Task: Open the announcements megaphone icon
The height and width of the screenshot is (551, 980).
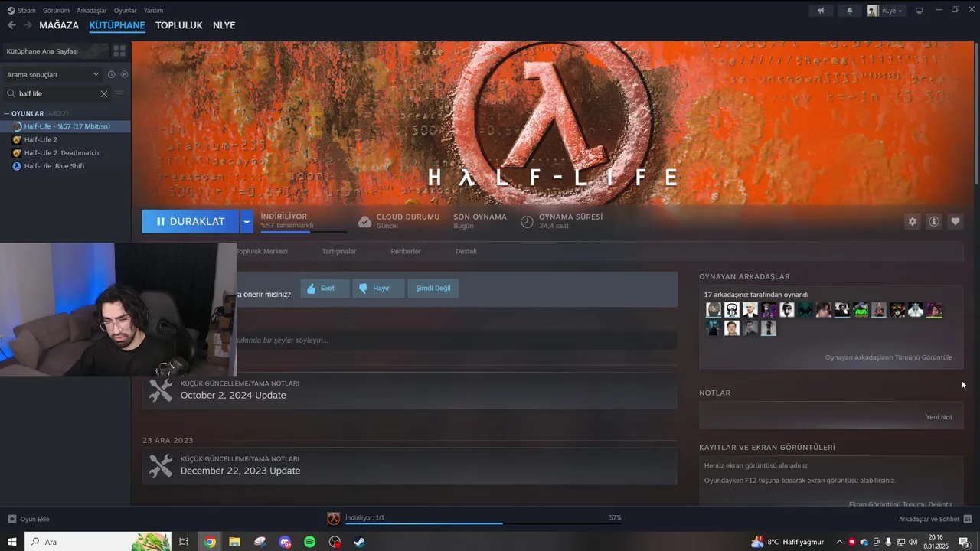Action: (x=821, y=11)
